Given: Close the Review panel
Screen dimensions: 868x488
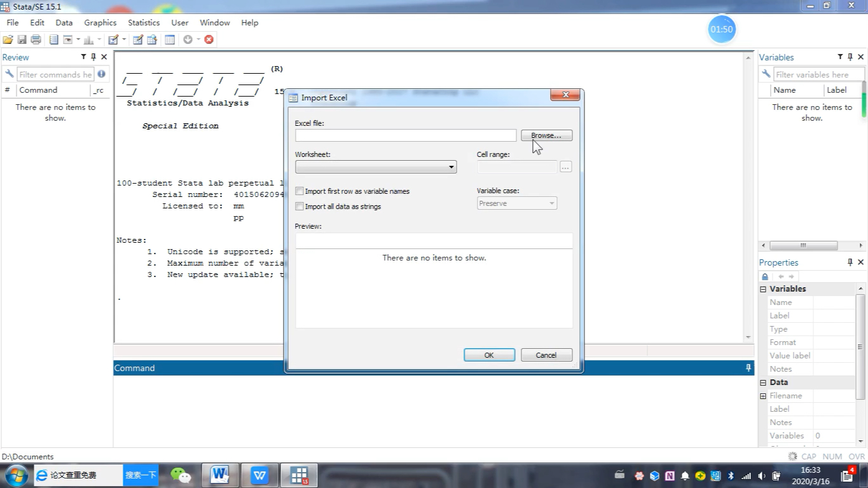Looking at the screenshot, I should pos(104,57).
